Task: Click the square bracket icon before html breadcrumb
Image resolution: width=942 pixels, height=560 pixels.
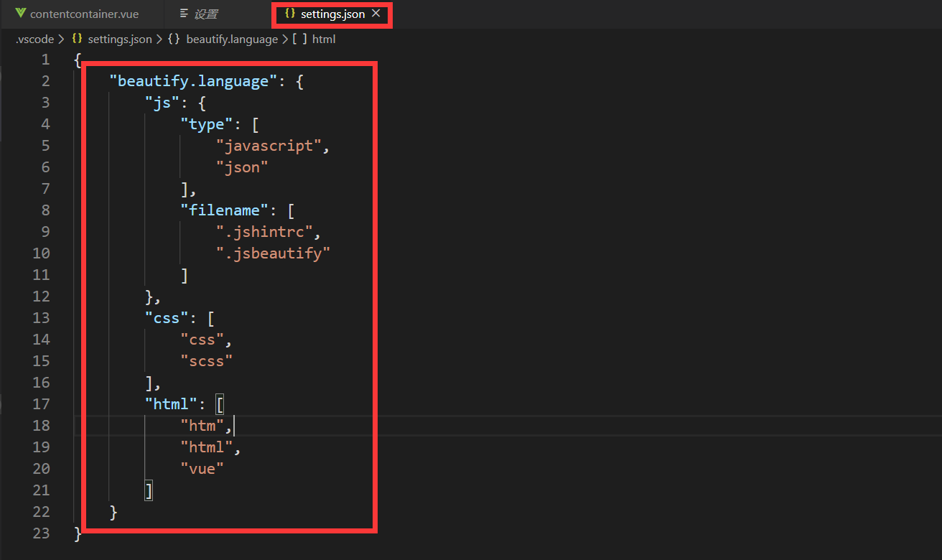Action: tap(300, 39)
